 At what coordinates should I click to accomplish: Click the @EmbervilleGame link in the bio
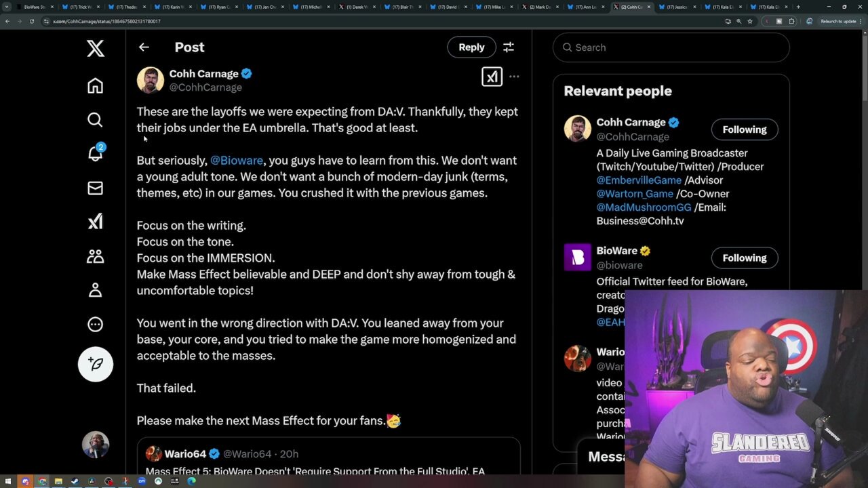(639, 180)
